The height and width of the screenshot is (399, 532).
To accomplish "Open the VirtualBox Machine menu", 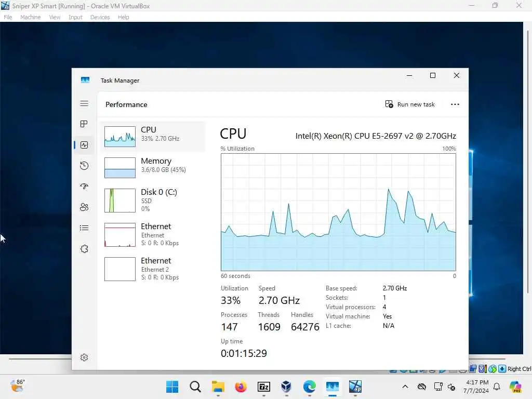I will (30, 17).
